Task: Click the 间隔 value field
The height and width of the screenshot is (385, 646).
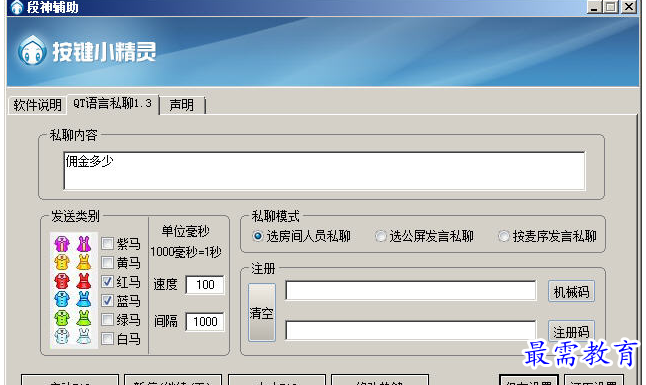Action: (205, 322)
